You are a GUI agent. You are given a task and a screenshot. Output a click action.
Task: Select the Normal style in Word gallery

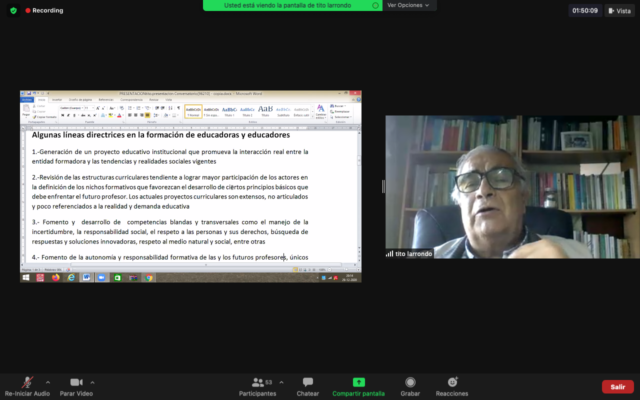click(193, 111)
